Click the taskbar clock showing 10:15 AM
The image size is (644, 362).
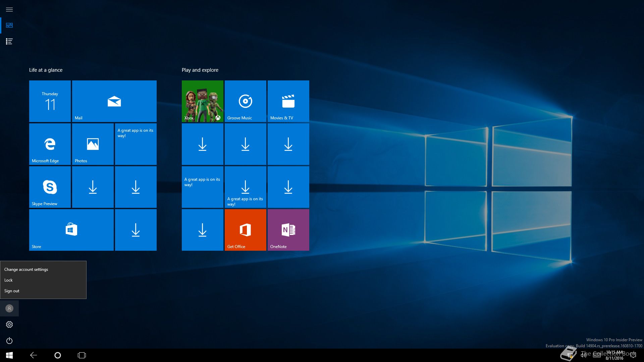tap(614, 355)
